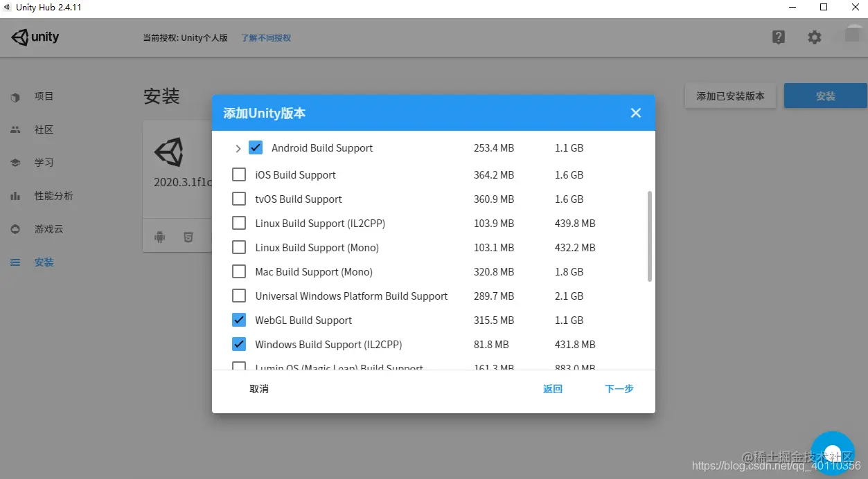
Task: Click the 添加Unity版本 dialog title
Action: click(264, 114)
